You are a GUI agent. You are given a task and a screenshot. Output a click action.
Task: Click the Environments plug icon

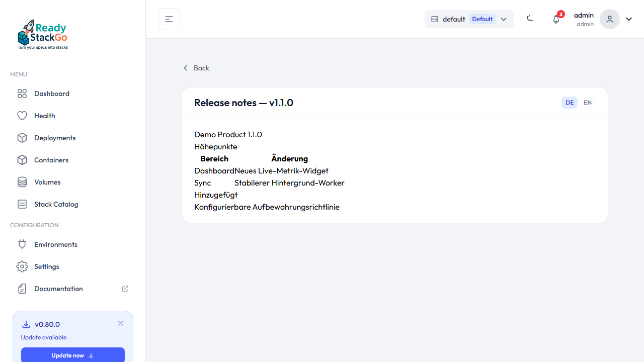22,244
